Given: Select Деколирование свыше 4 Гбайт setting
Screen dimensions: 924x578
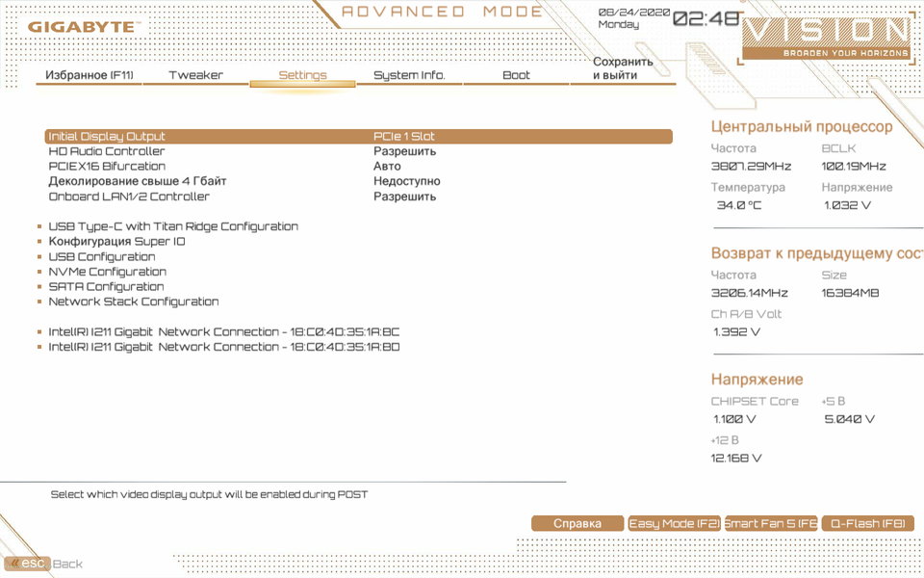Looking at the screenshot, I should click(138, 181).
